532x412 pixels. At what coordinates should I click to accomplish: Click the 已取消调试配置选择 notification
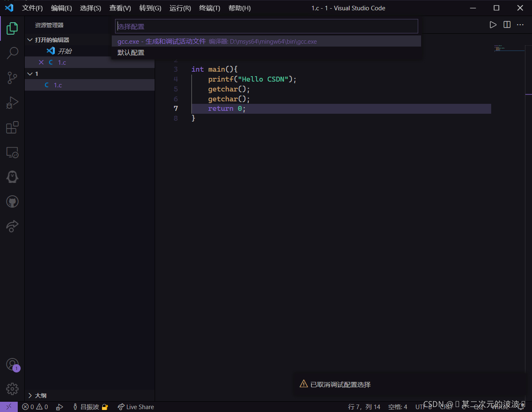410,384
